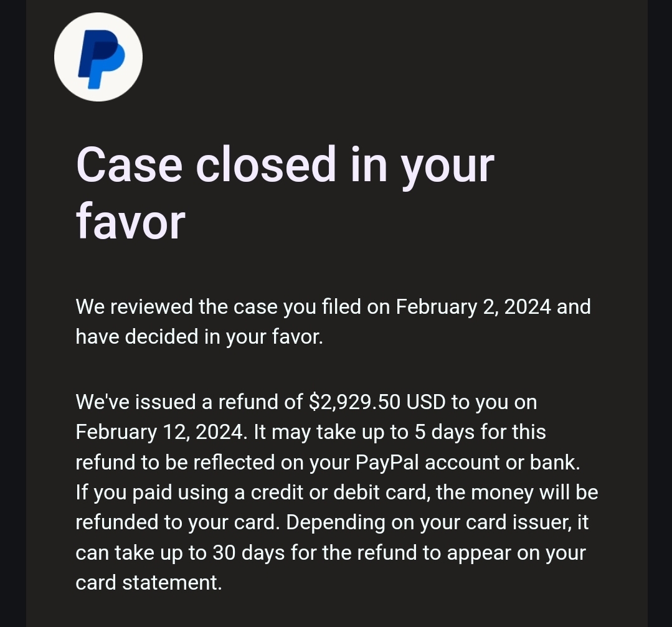Click the words 'PayPal account or bank'
The image size is (672, 627).
tap(466, 463)
